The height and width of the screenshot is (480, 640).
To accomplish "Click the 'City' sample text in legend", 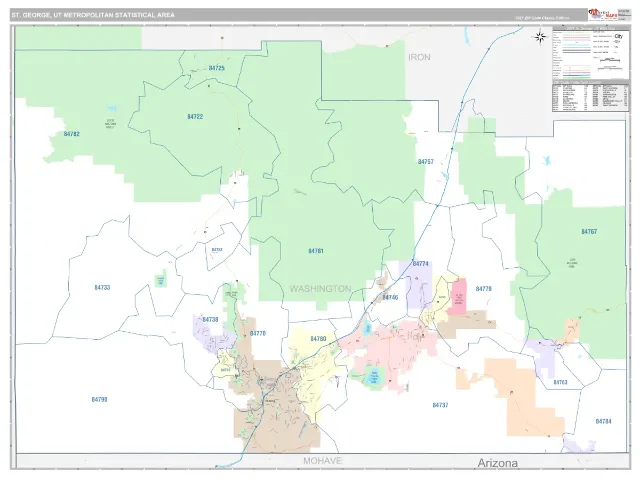I will (x=618, y=36).
